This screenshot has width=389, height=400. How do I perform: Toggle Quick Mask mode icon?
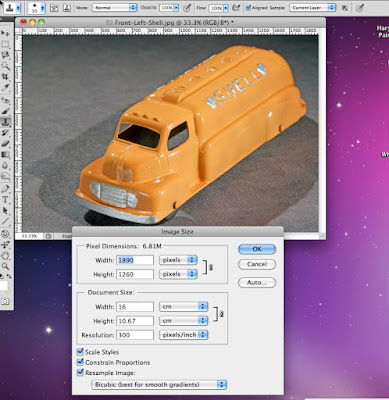tap(5, 301)
